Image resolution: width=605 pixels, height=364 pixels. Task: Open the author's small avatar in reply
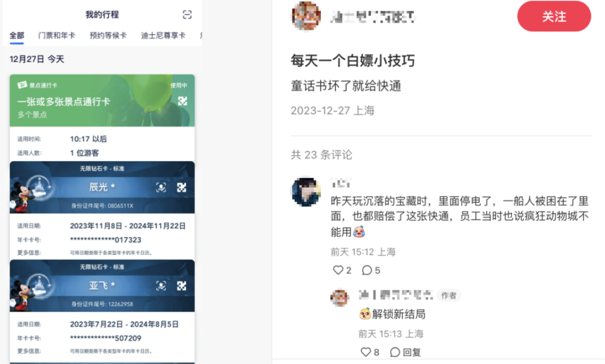point(339,297)
